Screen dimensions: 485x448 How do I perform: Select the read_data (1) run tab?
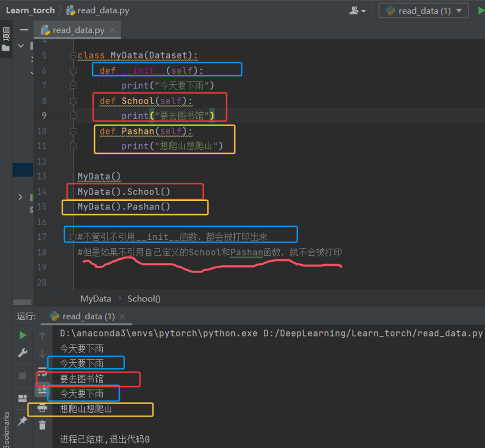[x=88, y=316]
